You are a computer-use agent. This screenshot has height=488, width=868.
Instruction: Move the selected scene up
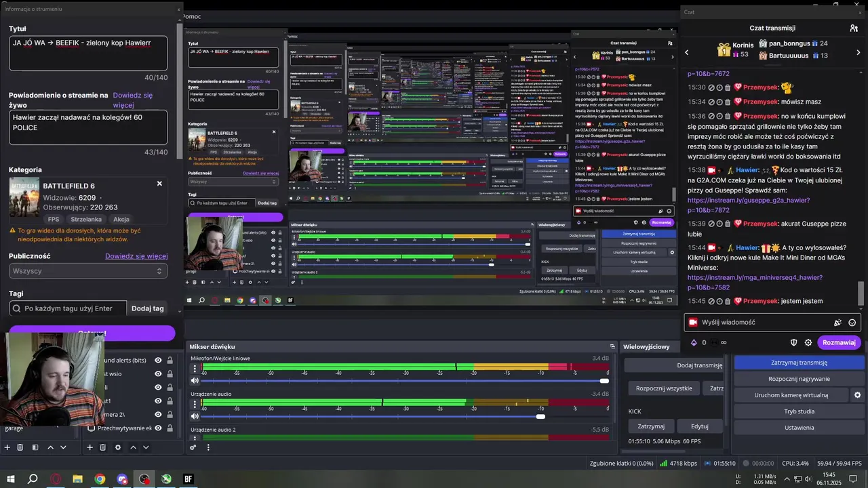coord(50,447)
